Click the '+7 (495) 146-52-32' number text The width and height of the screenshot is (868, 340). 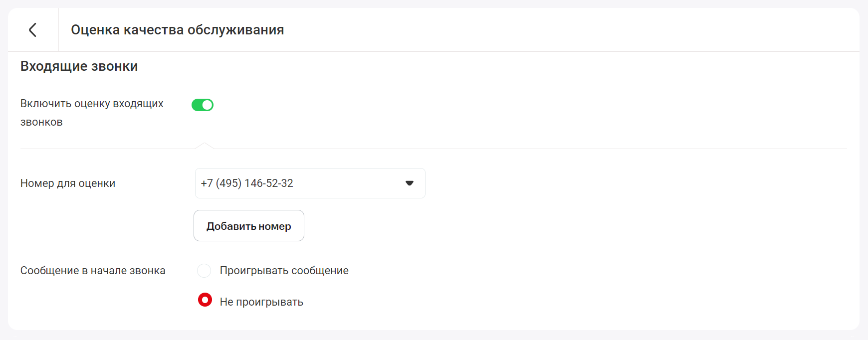(x=247, y=183)
